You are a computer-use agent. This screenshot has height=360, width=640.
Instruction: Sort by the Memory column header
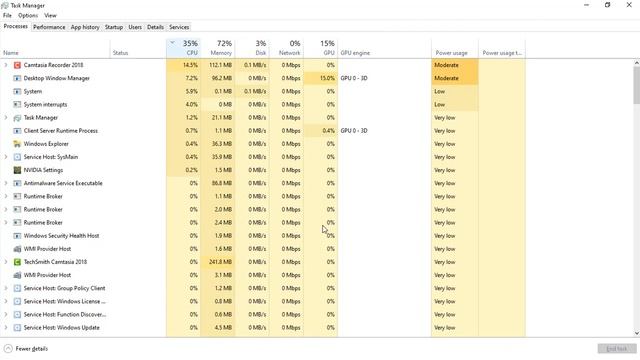point(218,48)
